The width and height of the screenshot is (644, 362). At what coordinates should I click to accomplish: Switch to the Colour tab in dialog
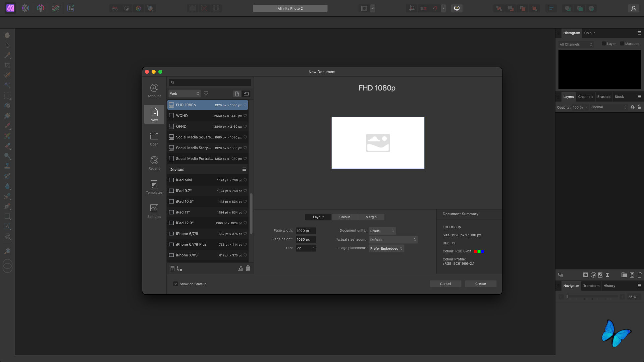tap(344, 217)
